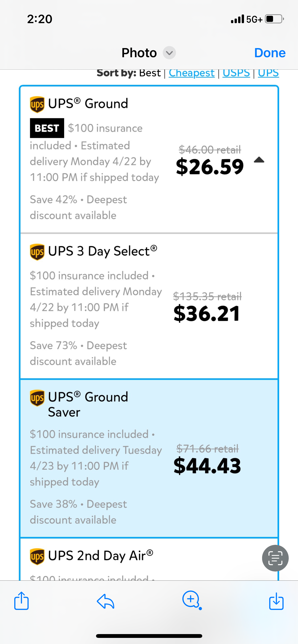Tap the share icon in bottom toolbar
Viewport: 298px width, 644px height.
[21, 601]
